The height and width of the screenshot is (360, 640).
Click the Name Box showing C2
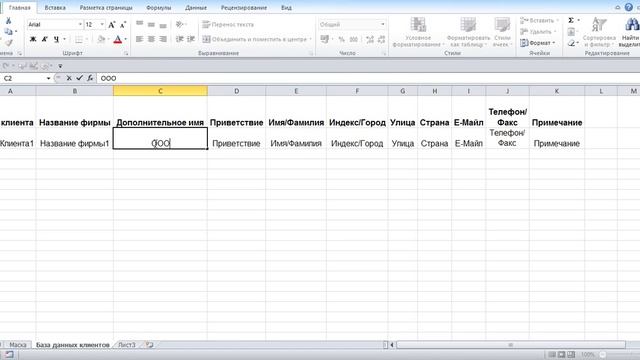coord(24,78)
